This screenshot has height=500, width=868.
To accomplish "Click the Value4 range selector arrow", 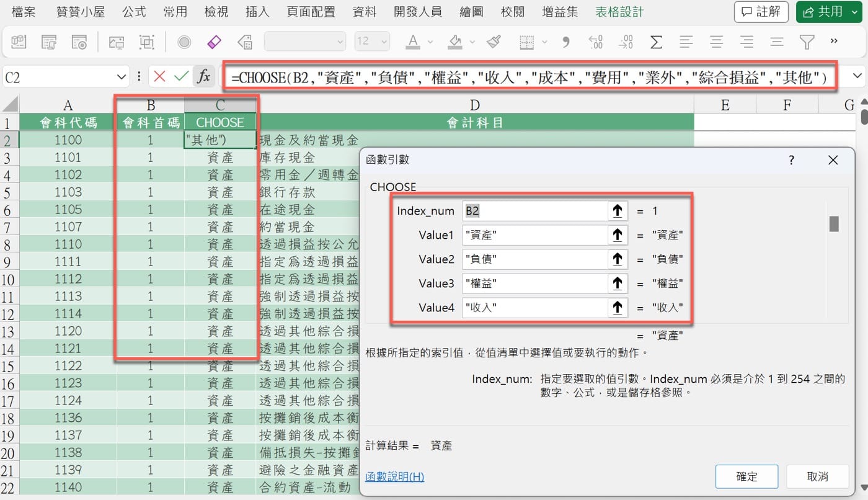I will (617, 308).
